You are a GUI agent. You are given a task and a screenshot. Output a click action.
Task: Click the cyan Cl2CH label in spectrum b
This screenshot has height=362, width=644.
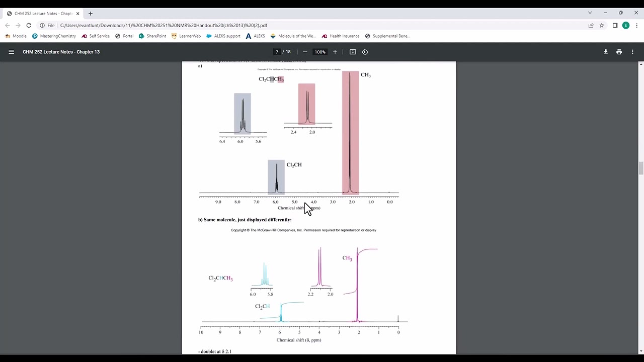coord(262,306)
